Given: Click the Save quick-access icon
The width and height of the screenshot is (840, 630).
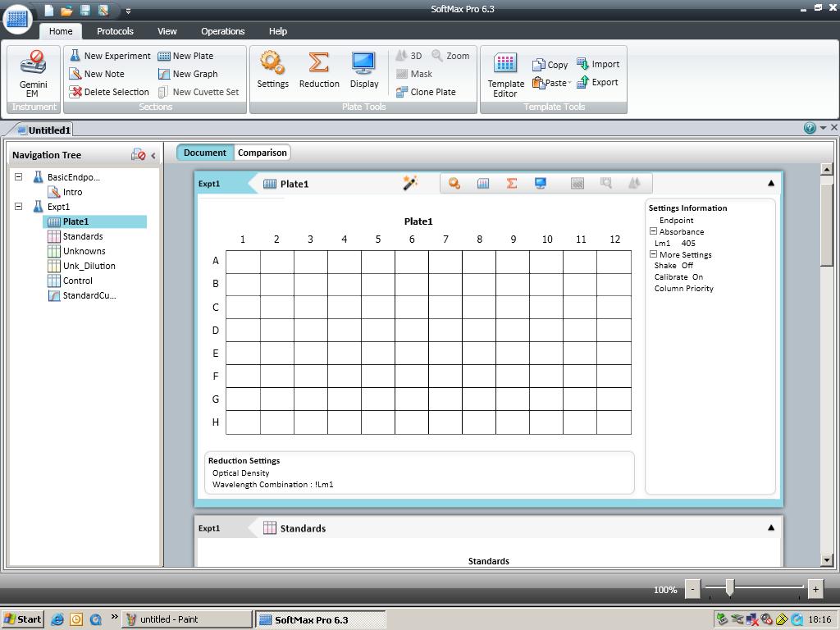Looking at the screenshot, I should pyautogui.click(x=84, y=10).
